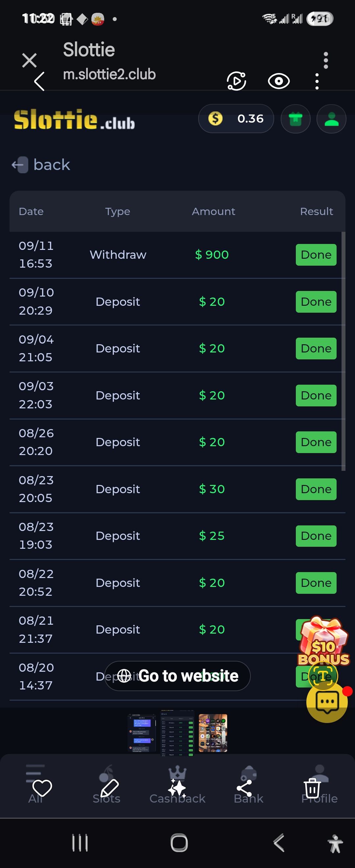Open the top-right three-dot overflow menu

point(325,60)
